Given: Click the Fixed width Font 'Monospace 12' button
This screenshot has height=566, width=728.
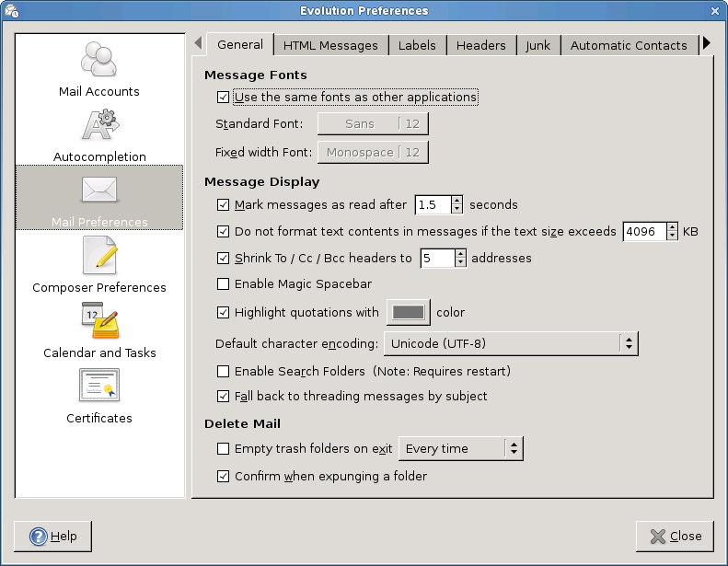Looking at the screenshot, I should coord(373,152).
